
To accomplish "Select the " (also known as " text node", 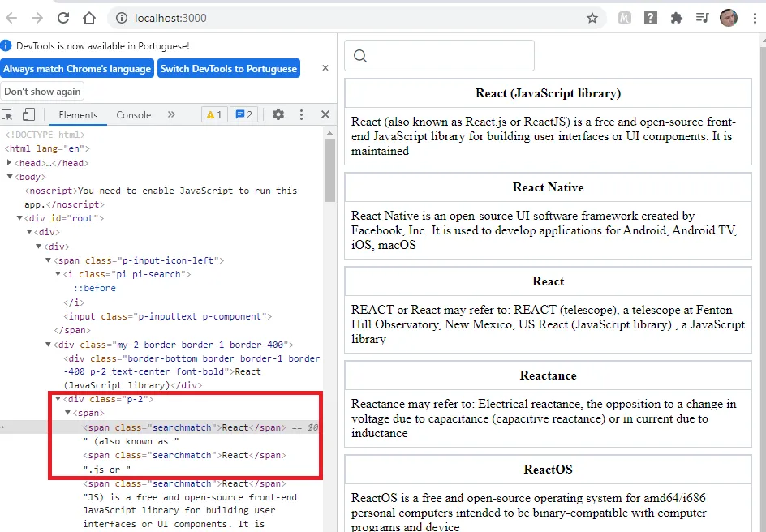I will coord(131,441).
